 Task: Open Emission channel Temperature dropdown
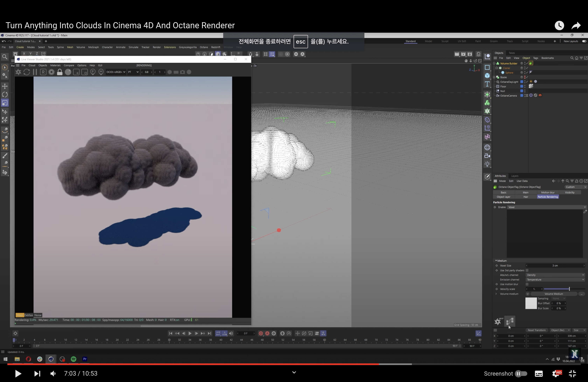coord(555,279)
